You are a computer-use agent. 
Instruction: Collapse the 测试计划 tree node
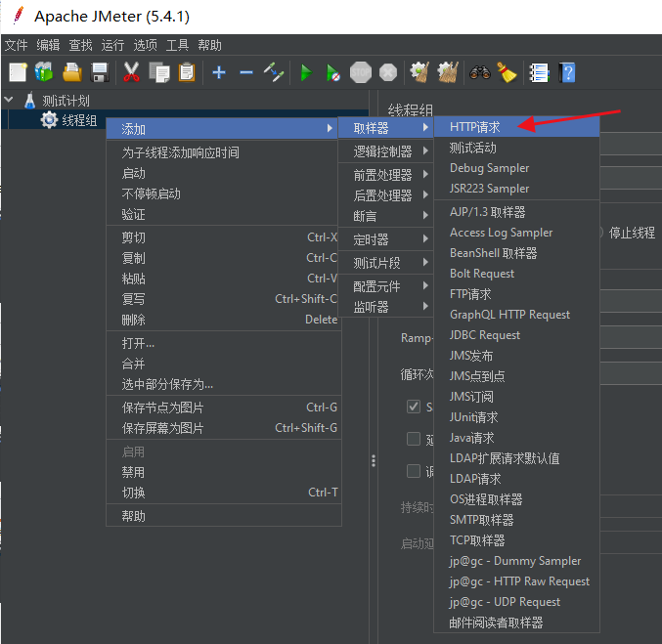pyautogui.click(x=9, y=100)
